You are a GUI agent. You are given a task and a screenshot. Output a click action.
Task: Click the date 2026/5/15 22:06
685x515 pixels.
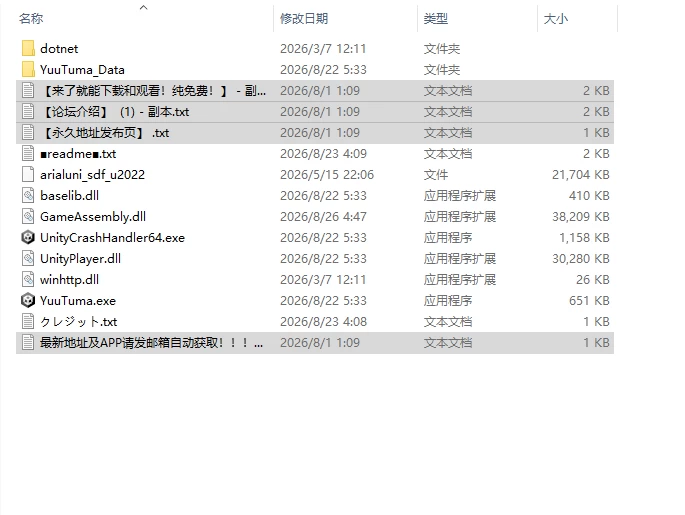coord(327,174)
